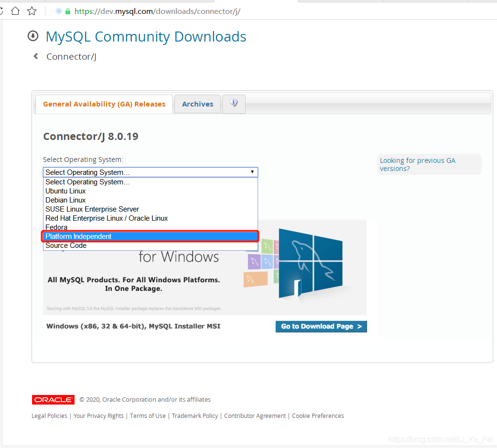Viewport: 497px width, 448px height.
Task: Select SUSE Linux Enterprise Server option
Action: click(x=151, y=209)
